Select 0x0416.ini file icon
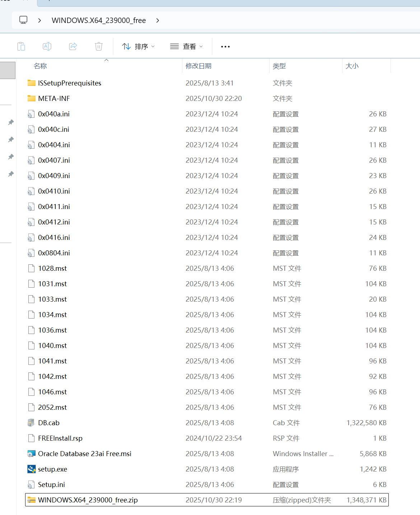 click(31, 238)
